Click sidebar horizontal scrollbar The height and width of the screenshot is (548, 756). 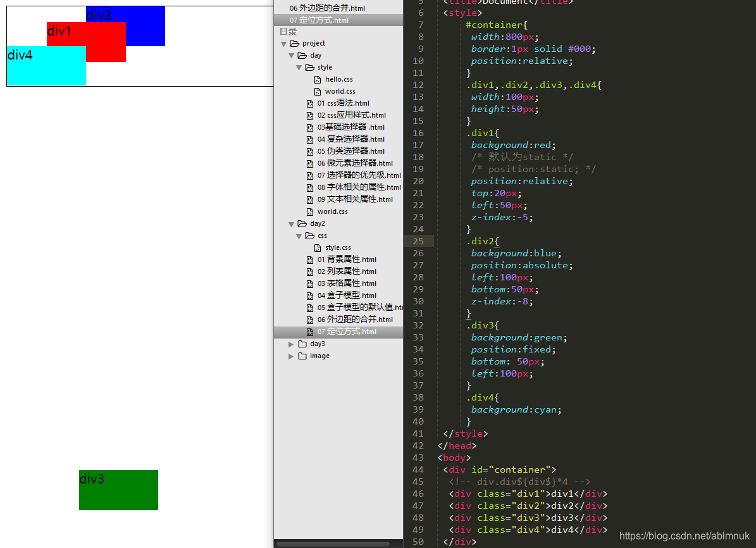coord(333,544)
